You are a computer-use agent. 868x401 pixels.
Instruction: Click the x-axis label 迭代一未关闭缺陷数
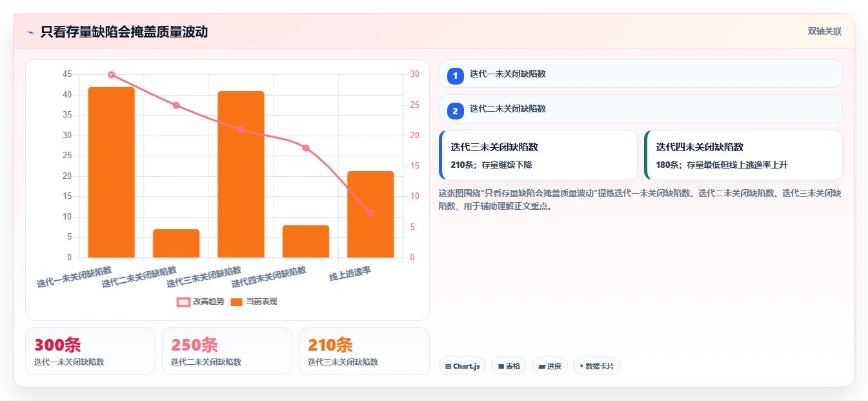74,276
